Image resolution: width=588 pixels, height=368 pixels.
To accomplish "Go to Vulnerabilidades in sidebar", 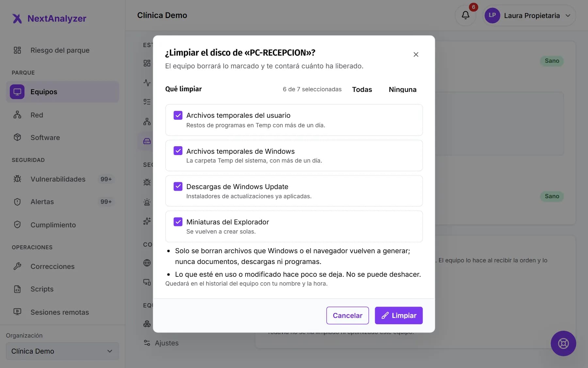I will click(x=62, y=179).
